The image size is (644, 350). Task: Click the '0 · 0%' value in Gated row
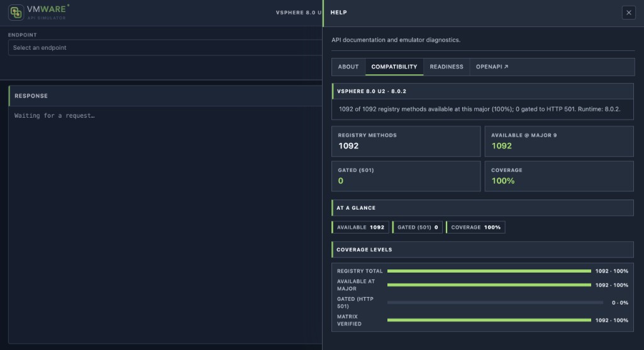click(619, 303)
